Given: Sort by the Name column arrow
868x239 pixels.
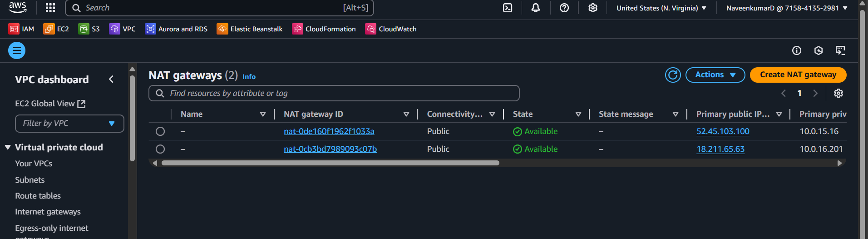Looking at the screenshot, I should coord(263,114).
